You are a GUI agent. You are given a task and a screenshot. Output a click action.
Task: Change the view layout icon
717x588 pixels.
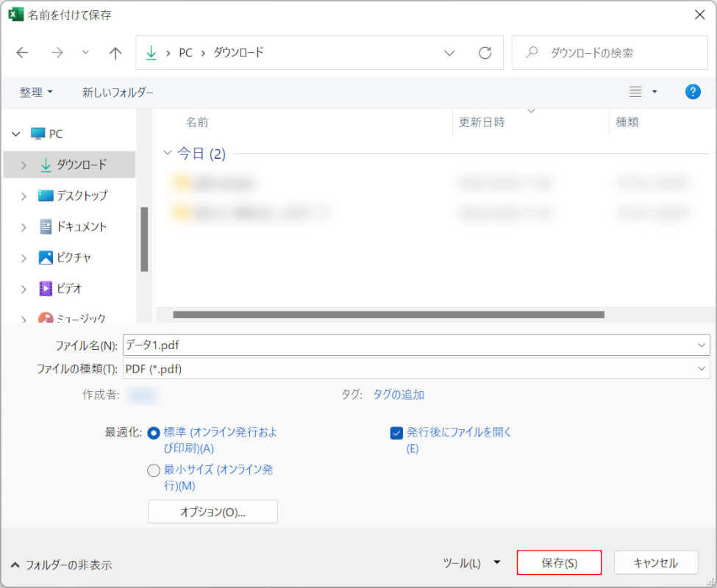[636, 92]
